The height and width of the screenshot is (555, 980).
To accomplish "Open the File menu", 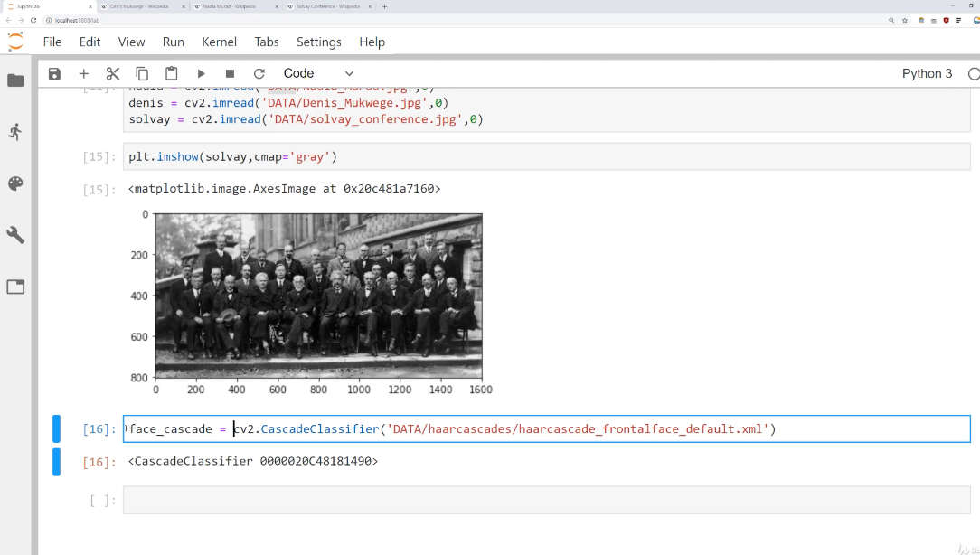I will [x=52, y=42].
